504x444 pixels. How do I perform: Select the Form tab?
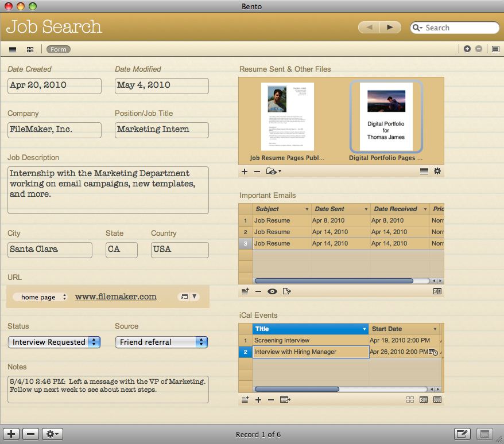click(x=59, y=49)
